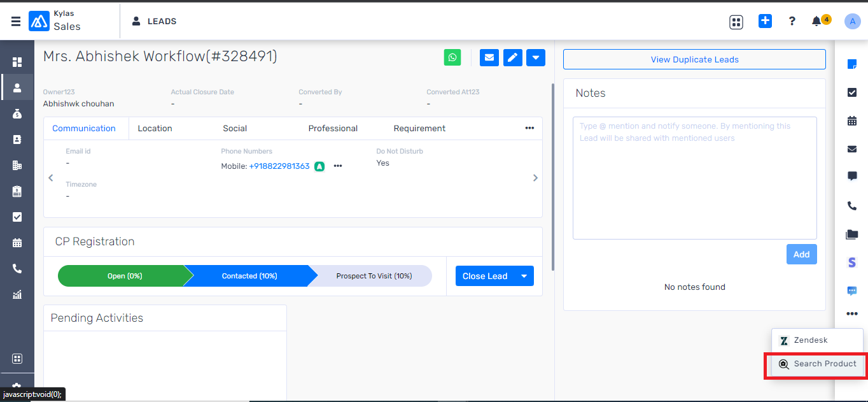Open the Contacts icon in the left sidebar

tap(17, 139)
